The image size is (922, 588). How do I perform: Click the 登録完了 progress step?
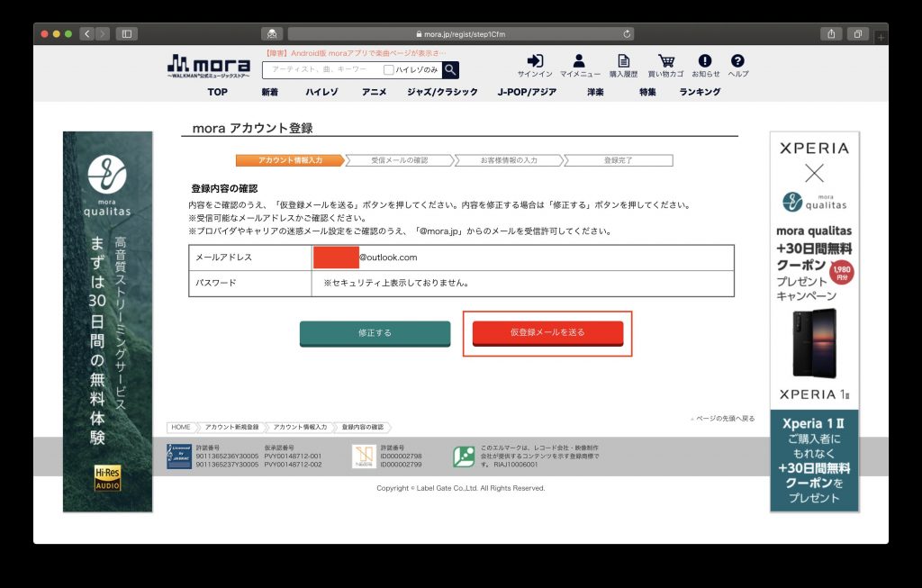point(619,160)
